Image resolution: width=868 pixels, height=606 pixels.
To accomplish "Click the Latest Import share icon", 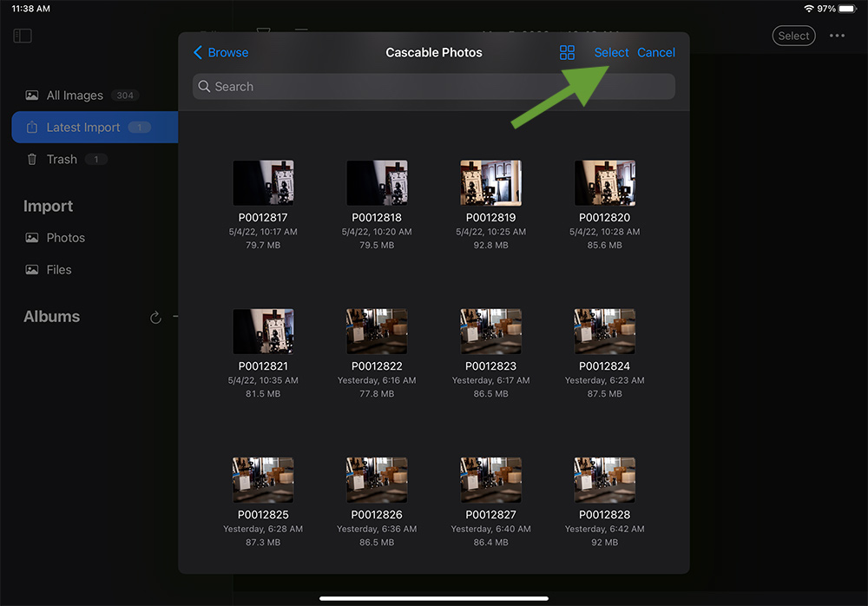I will 32,128.
